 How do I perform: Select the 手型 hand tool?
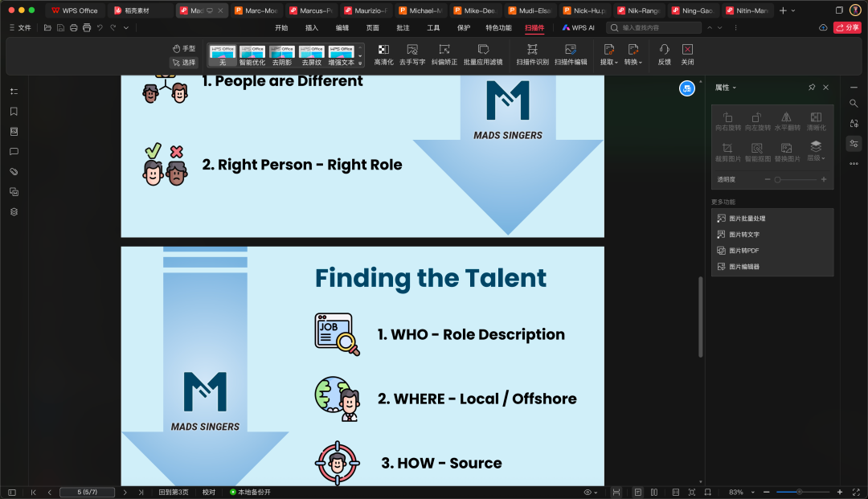[x=184, y=49]
